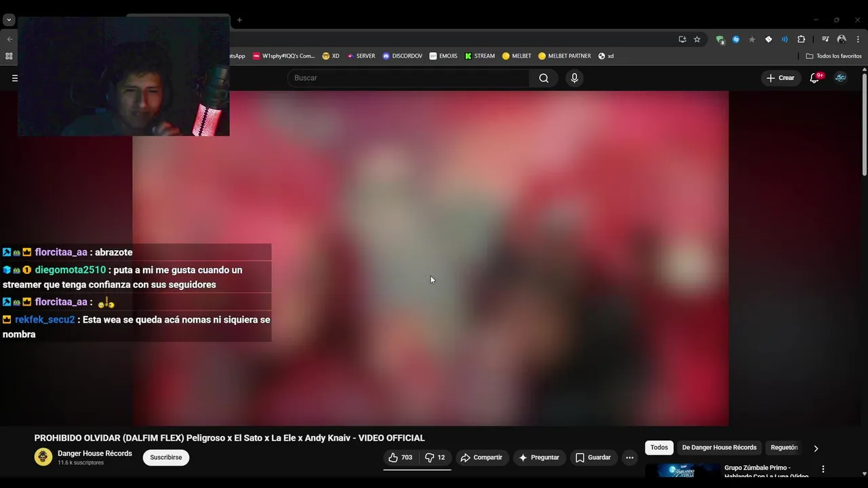Open the gray star extension icon
868x488 pixels.
(752, 39)
